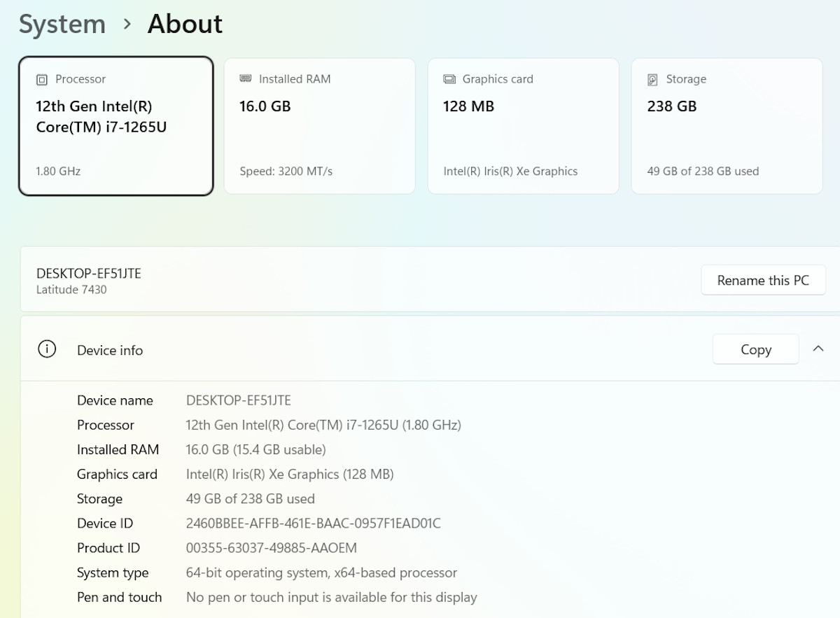Click the Graphics card icon
The height and width of the screenshot is (618, 840).
(449, 79)
